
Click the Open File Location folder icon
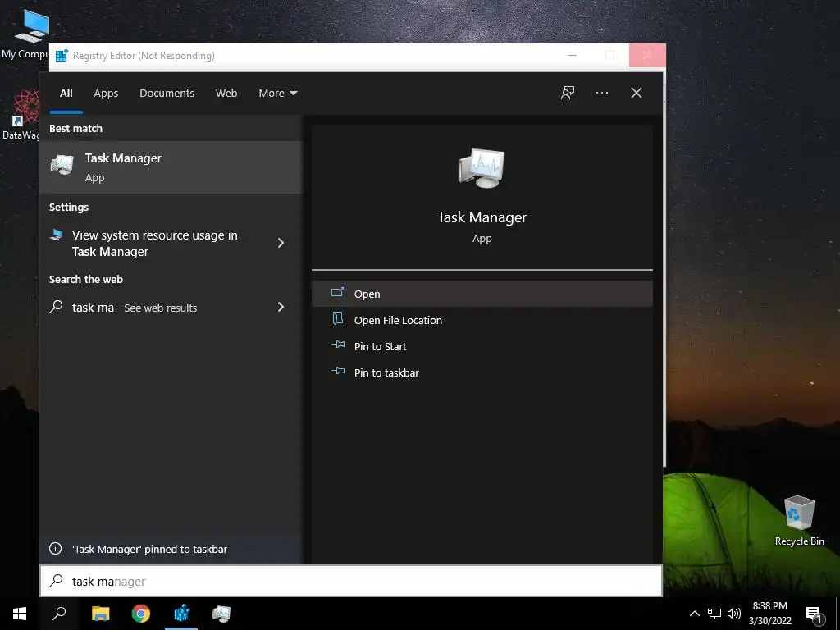(x=337, y=319)
